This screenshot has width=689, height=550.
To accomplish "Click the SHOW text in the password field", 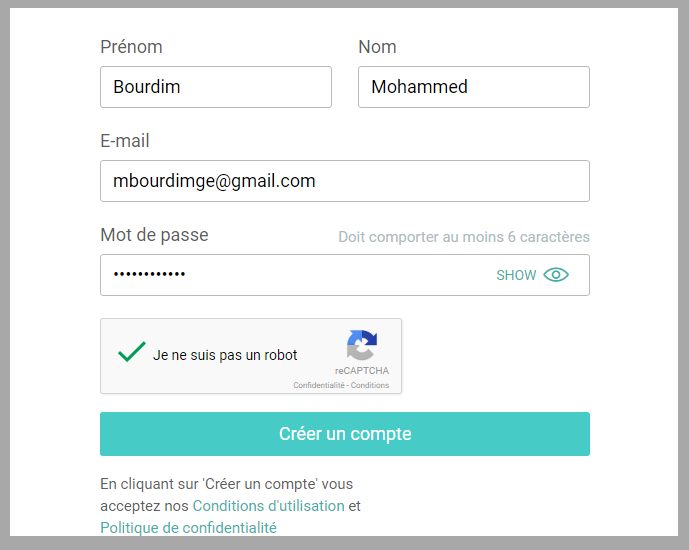I will pos(516,275).
